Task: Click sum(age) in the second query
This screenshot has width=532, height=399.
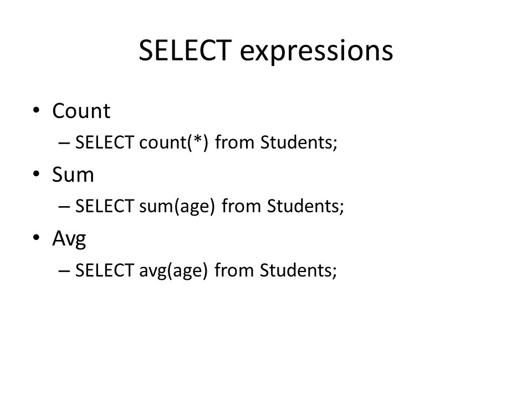Action: [177, 207]
